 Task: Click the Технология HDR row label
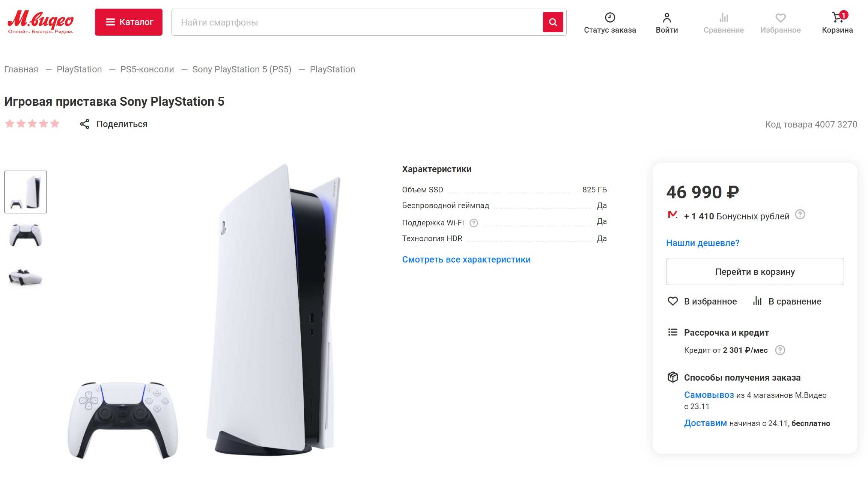[432, 238]
